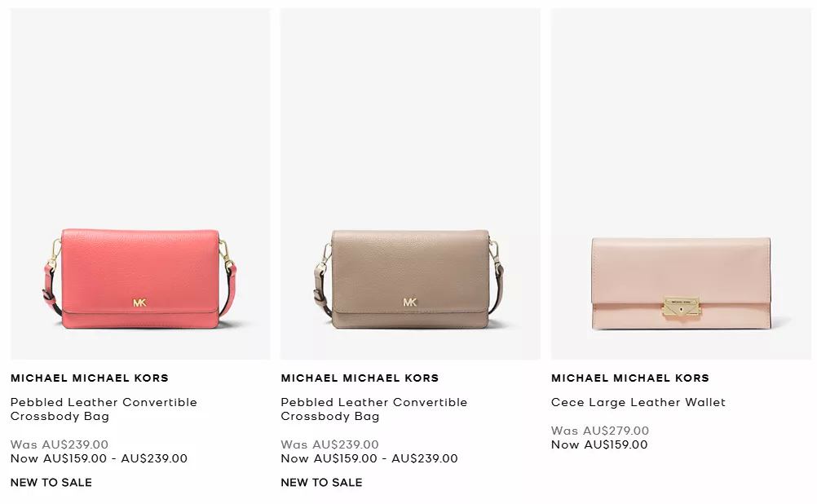Viewport: 817px width, 504px height.
Task: Click the wallet's MICHAEL MICHAEL KORS brand
Action: coord(630,378)
